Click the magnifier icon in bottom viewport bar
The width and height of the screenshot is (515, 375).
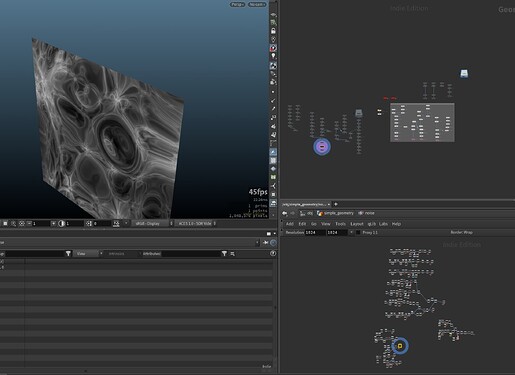click(13, 223)
